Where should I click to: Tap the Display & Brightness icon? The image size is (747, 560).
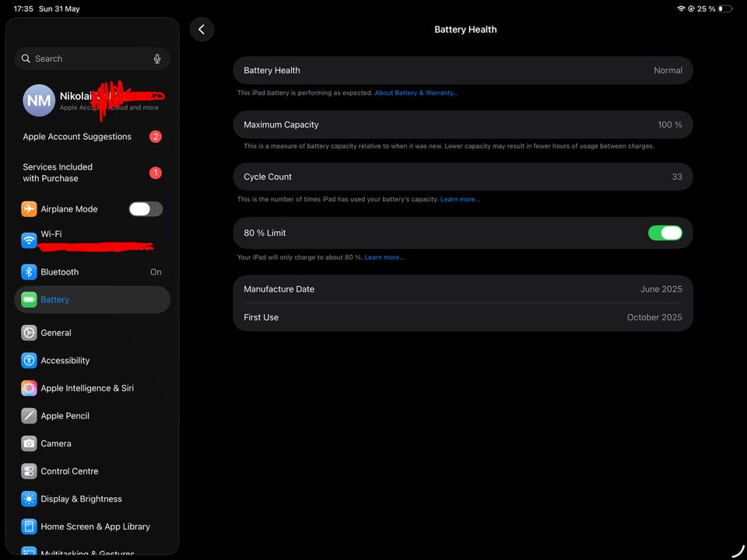click(x=29, y=499)
